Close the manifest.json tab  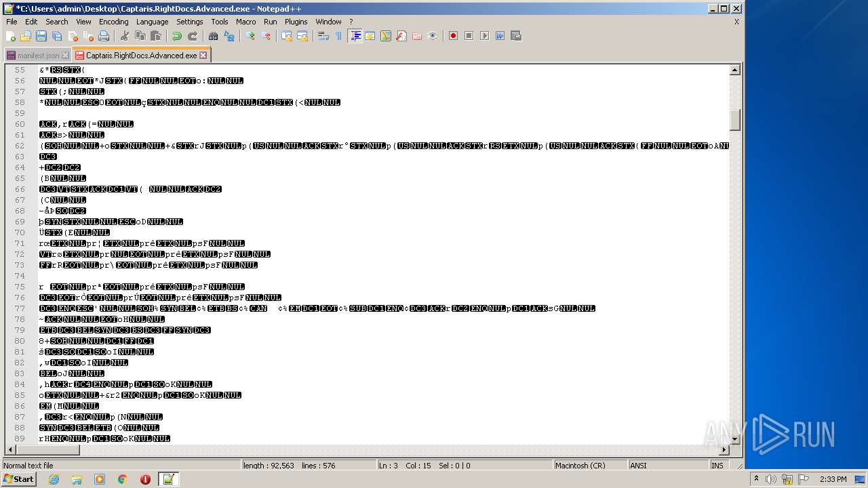coord(66,56)
